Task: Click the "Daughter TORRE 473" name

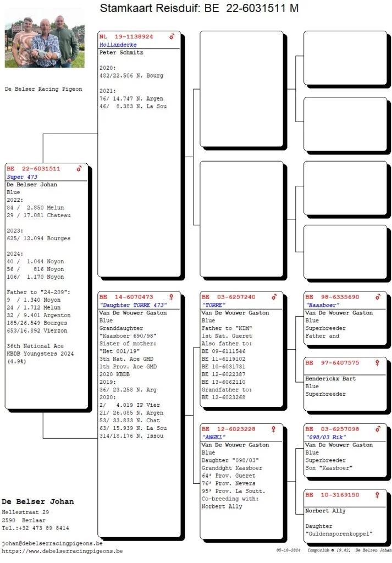Action: (133, 305)
